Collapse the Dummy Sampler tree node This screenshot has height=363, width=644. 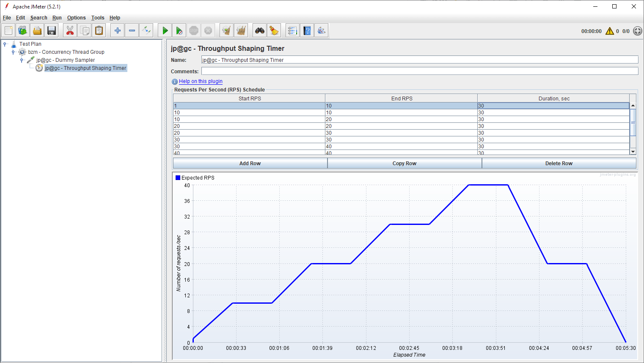point(22,60)
